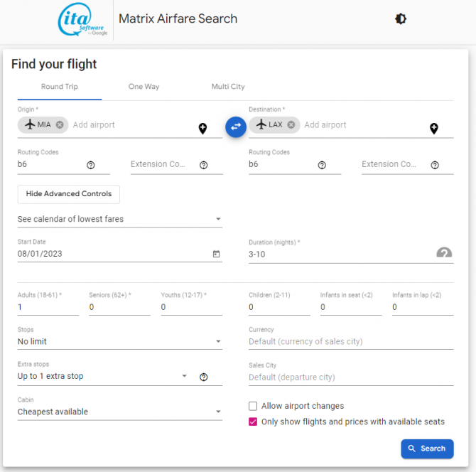Click the blue Search button
The image size is (476, 472).
[427, 449]
